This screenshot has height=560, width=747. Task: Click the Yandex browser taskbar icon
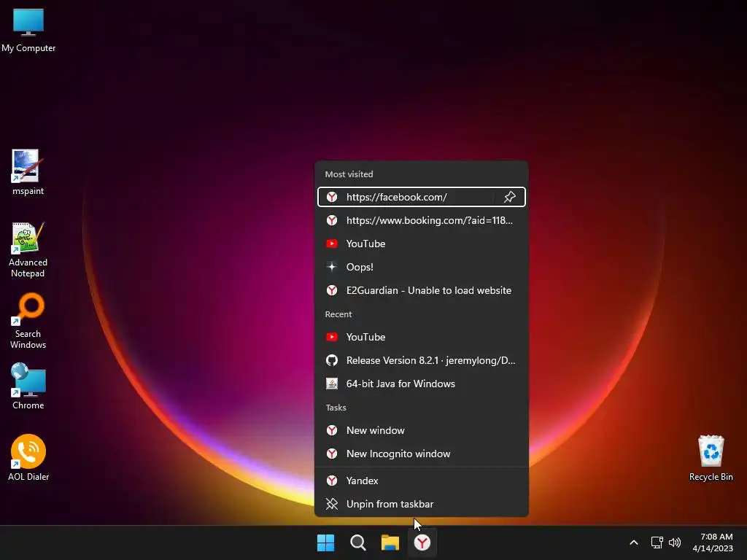click(x=422, y=542)
